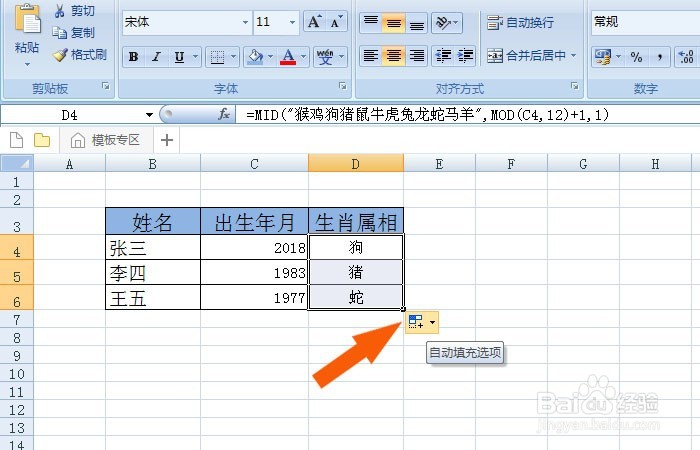Image resolution: width=700 pixels, height=450 pixels.
Task: Click into formula bar MID formula
Action: [x=427, y=115]
